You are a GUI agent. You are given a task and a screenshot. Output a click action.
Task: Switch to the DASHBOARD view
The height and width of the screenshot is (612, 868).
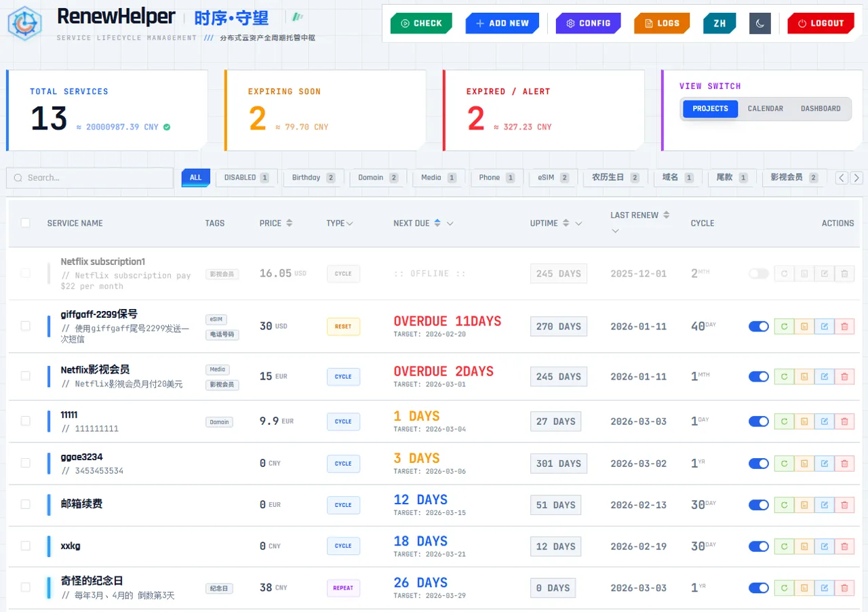[x=821, y=108]
